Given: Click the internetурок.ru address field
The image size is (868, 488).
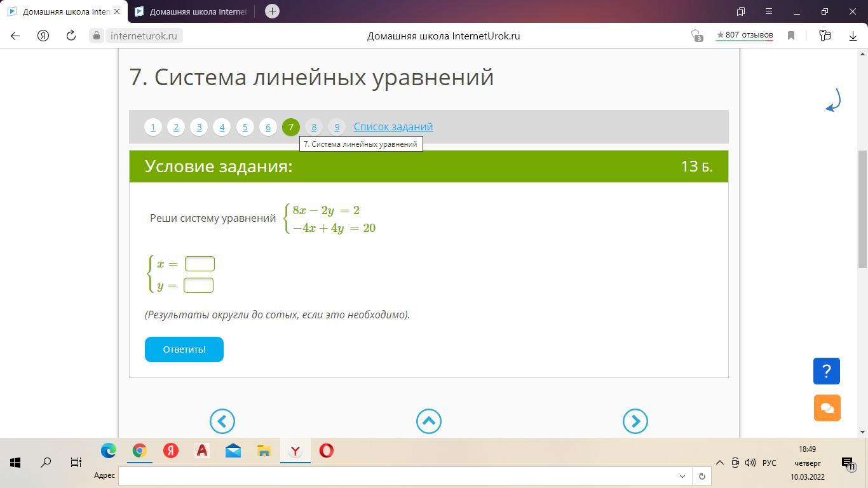Looking at the screenshot, I should click(x=144, y=36).
